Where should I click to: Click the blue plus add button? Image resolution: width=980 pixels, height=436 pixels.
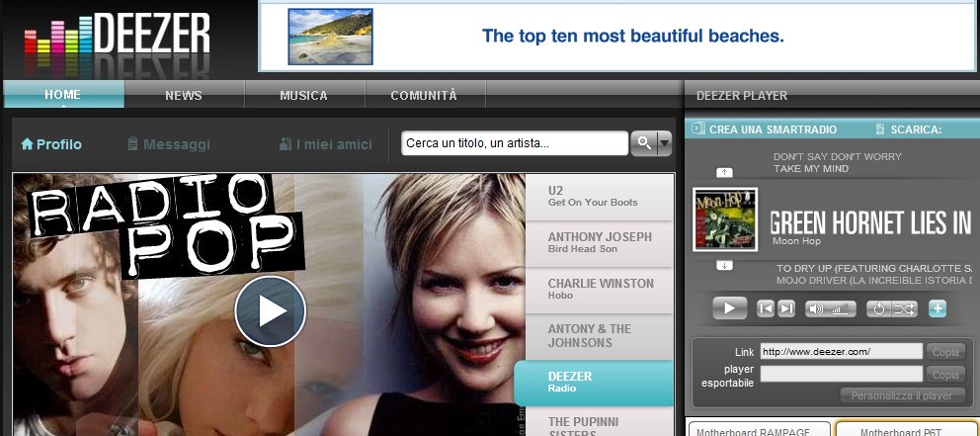coord(938,308)
